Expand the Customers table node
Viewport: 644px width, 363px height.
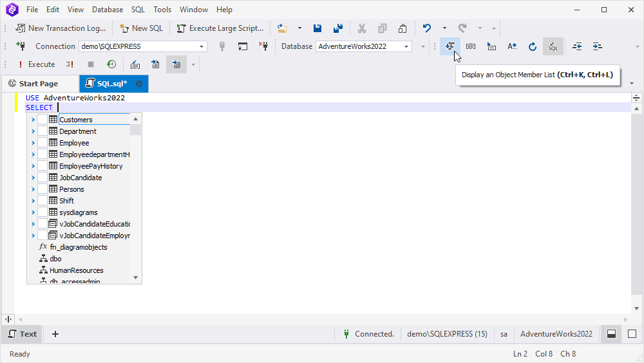(x=33, y=120)
